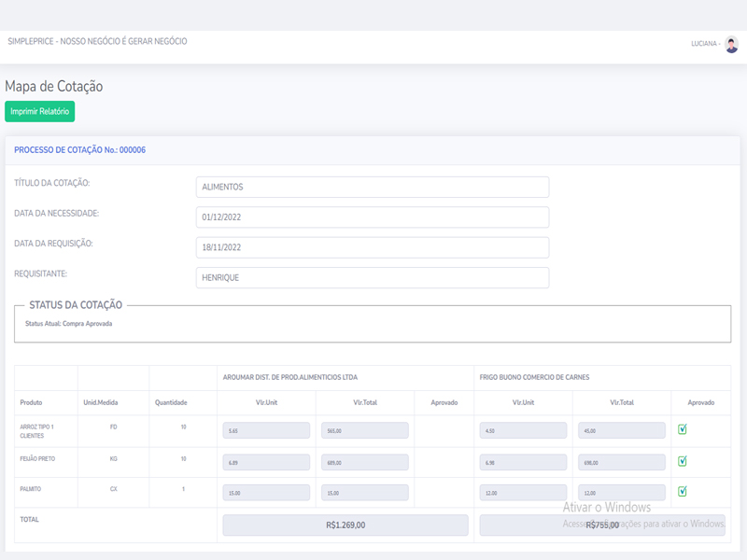
Task: Click the Aroumar total field 565,00
Action: coord(365,430)
